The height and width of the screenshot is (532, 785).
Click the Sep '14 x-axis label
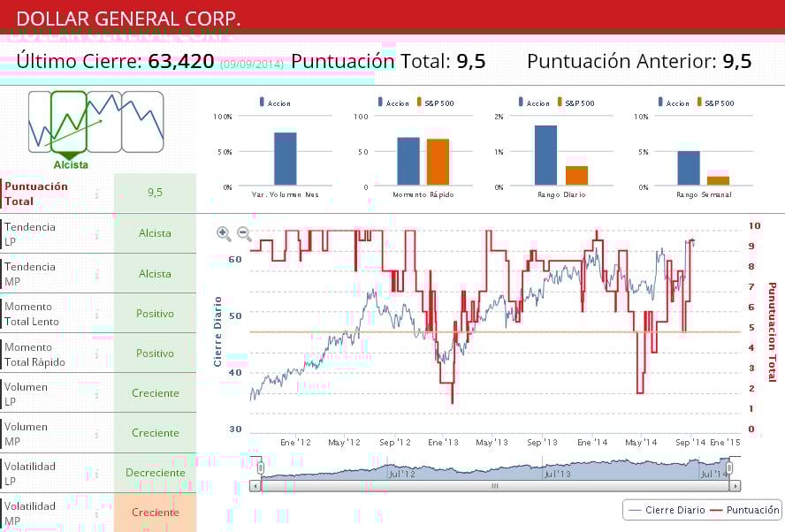click(x=690, y=443)
